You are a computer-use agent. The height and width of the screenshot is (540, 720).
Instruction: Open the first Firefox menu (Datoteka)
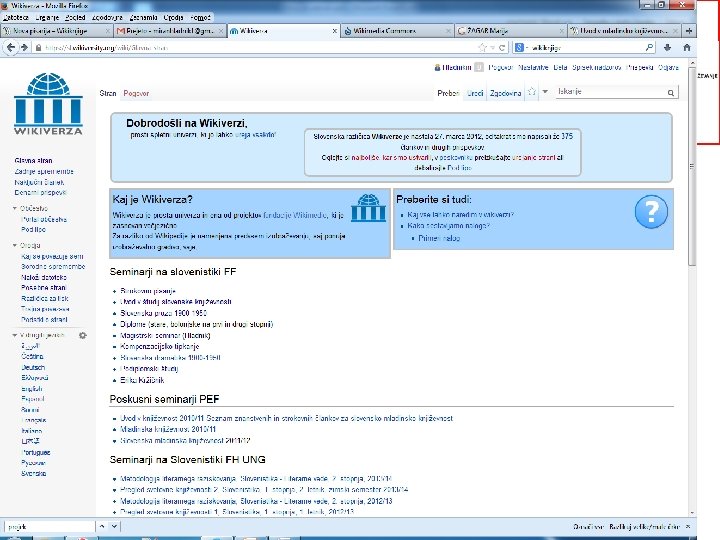tap(16, 17)
